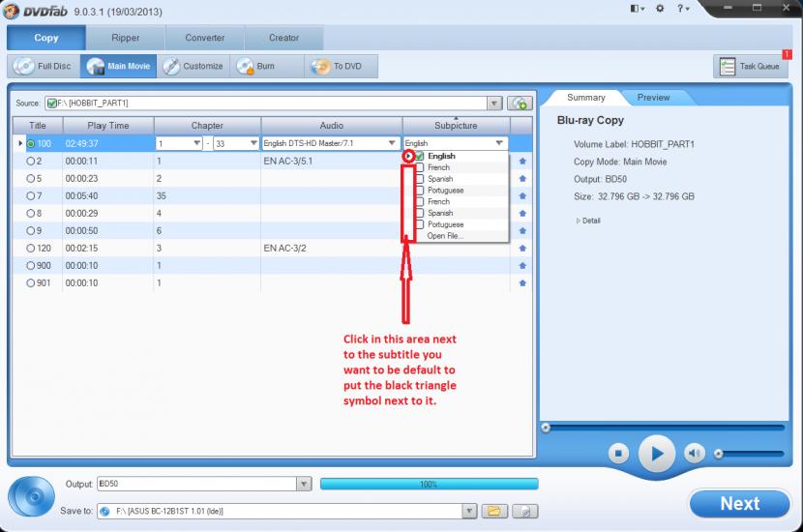Uncheck the English subtitle checkbox
The image size is (803, 532).
[x=419, y=156]
